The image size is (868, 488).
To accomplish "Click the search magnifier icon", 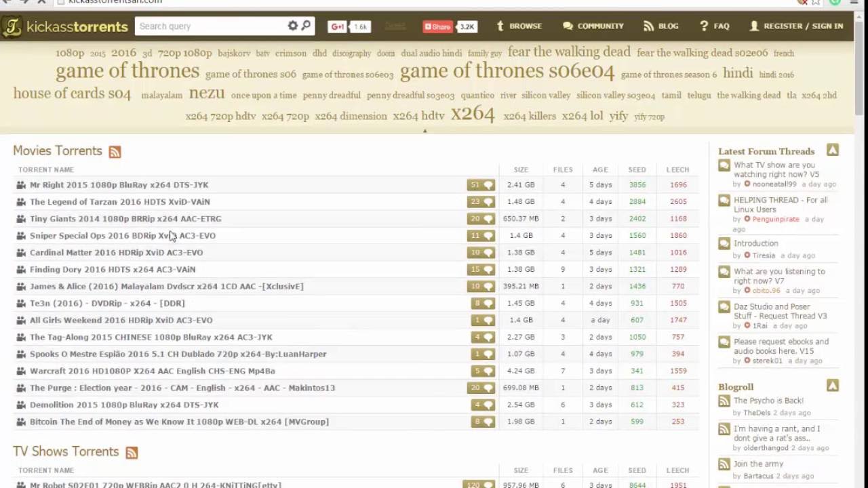I will click(306, 26).
